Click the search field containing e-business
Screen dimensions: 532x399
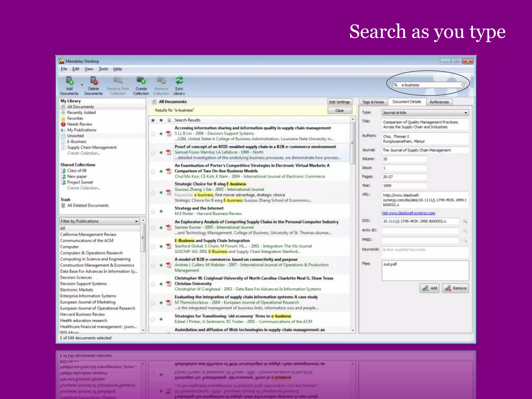point(430,85)
